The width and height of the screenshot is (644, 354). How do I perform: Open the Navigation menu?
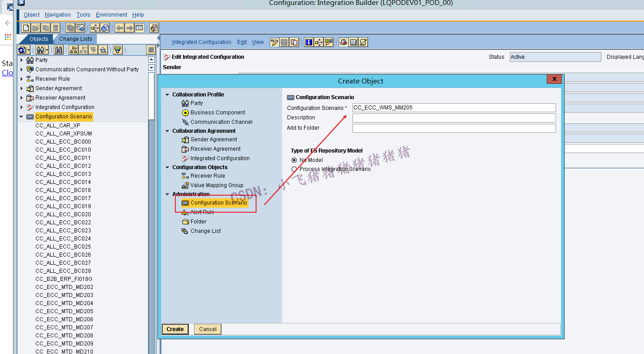58,15
